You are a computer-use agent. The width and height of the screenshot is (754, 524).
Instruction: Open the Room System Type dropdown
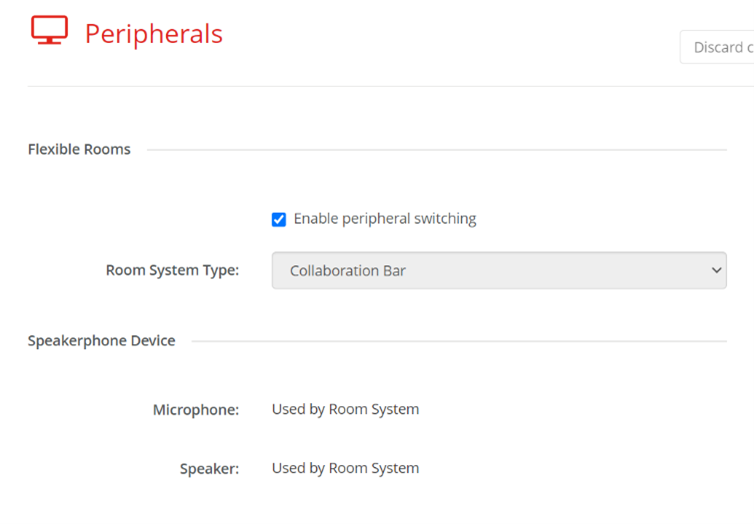click(498, 270)
